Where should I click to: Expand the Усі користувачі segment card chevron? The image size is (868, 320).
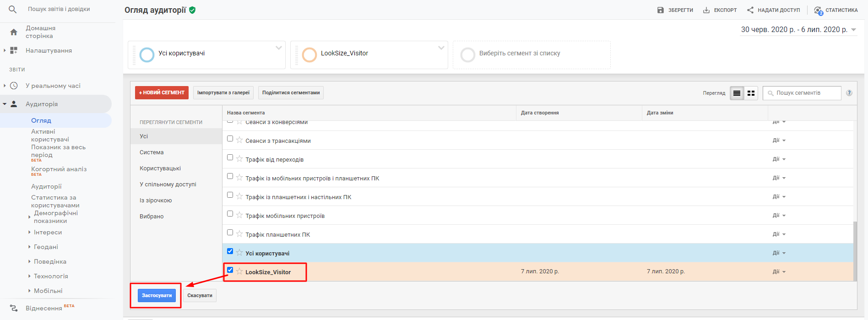(278, 48)
